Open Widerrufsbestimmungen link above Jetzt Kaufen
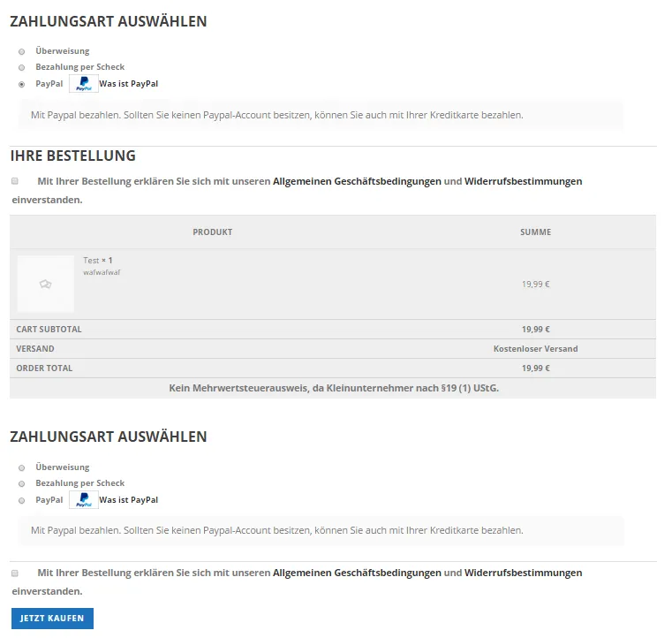This screenshot has width=672, height=638. pos(524,573)
